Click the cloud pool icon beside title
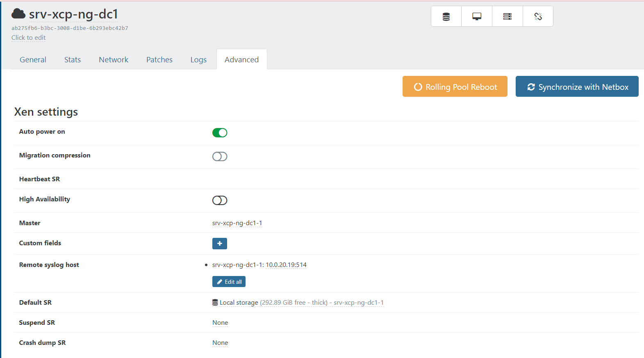644x358 pixels. pyautogui.click(x=18, y=14)
